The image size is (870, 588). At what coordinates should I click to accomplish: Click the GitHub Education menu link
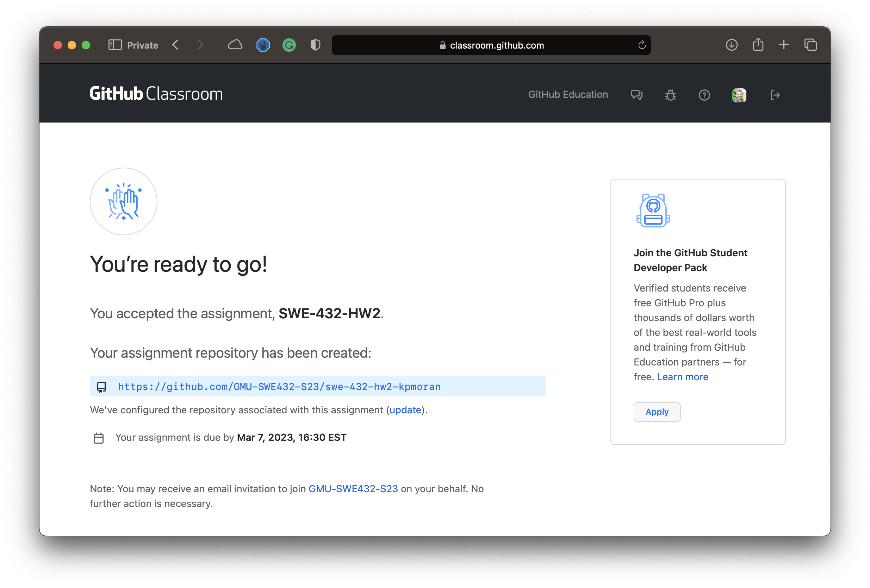click(567, 94)
